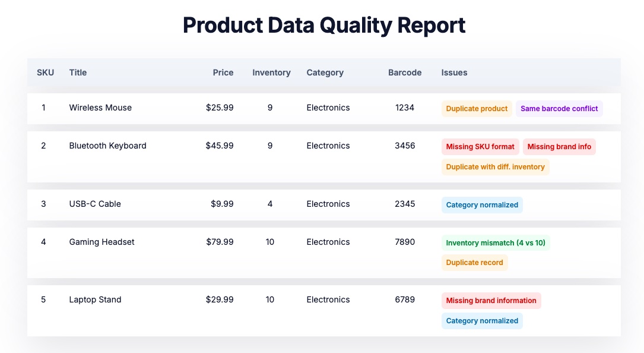
Task: Click the 'Missing brand information' tag
Action: click(491, 301)
